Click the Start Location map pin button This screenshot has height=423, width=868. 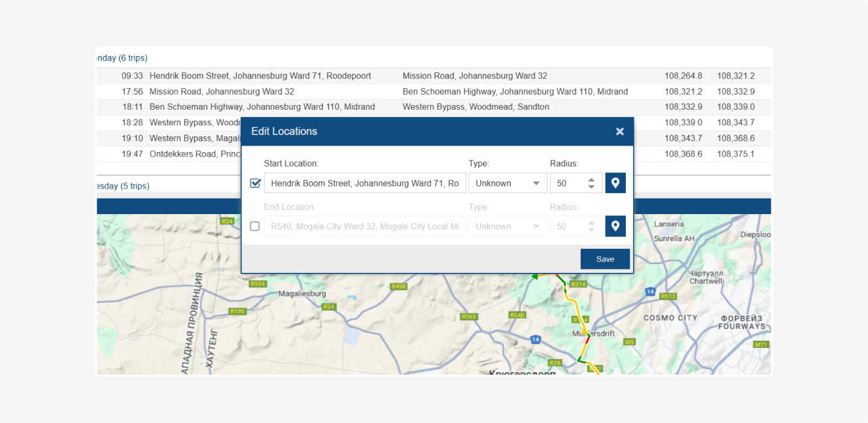[x=615, y=183]
